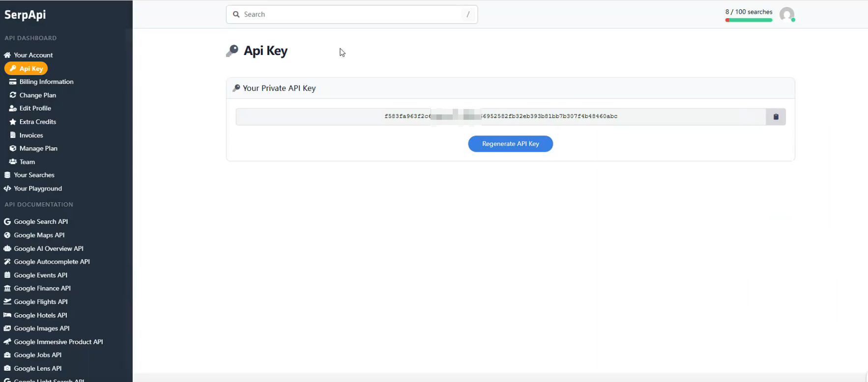This screenshot has height=382, width=868.
Task: Open Your Playground
Action: pyautogui.click(x=38, y=189)
